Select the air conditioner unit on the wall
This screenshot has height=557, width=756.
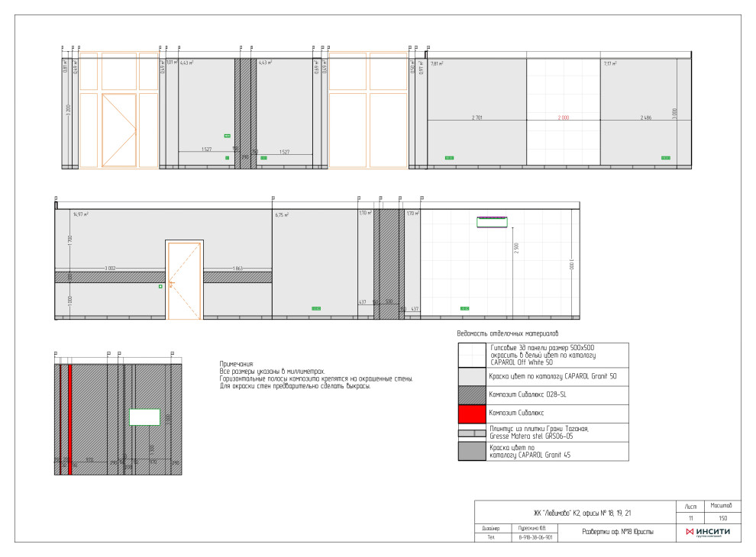click(493, 222)
